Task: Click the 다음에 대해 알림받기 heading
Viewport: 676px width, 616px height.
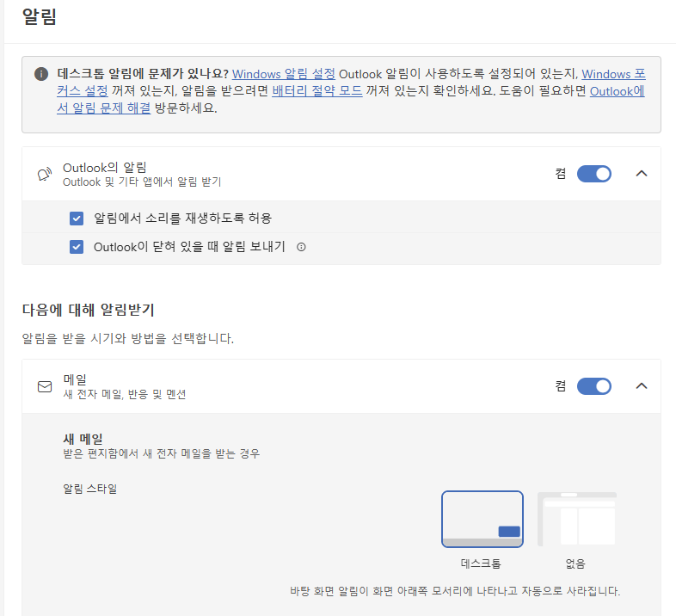Action: pyautogui.click(x=89, y=310)
